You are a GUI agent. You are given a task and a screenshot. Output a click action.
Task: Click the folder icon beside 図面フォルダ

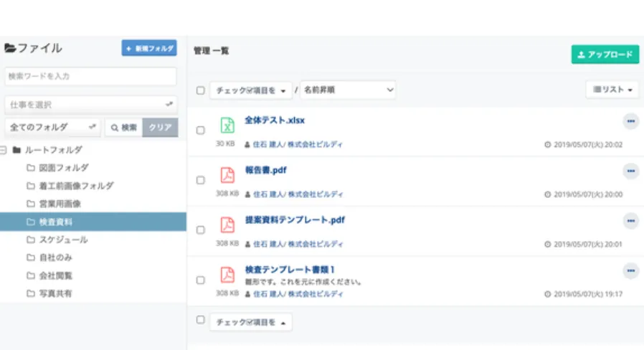coord(31,168)
